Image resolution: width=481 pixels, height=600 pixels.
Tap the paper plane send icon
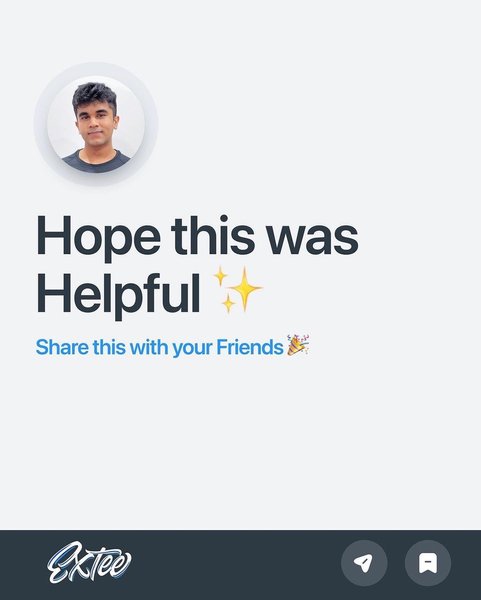tap(364, 563)
